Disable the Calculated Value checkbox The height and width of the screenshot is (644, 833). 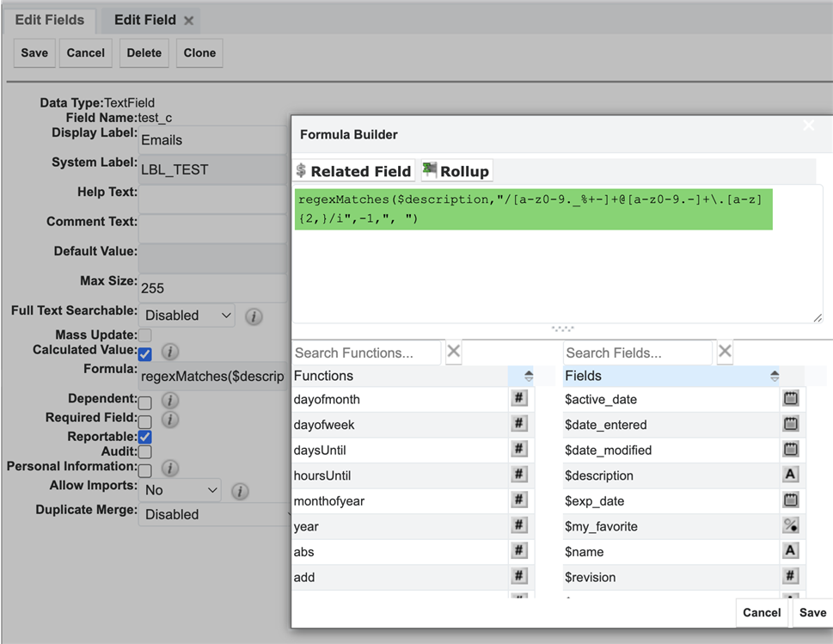144,353
